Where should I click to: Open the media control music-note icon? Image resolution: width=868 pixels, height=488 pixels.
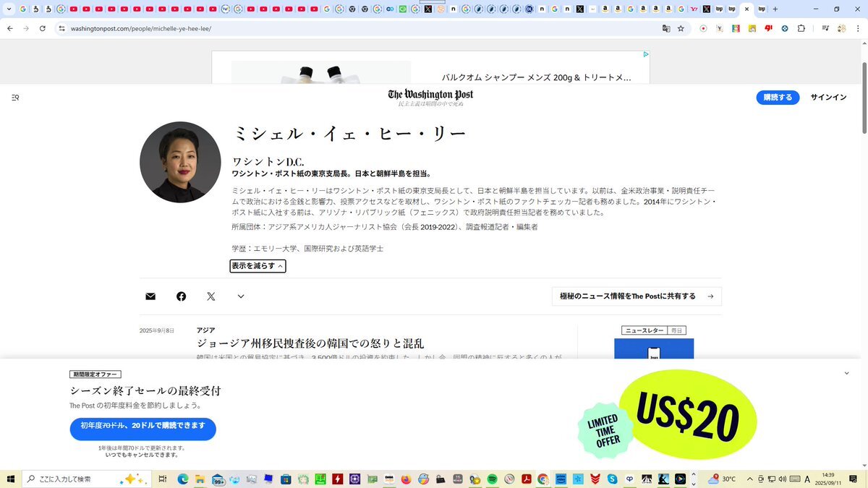[x=825, y=28]
